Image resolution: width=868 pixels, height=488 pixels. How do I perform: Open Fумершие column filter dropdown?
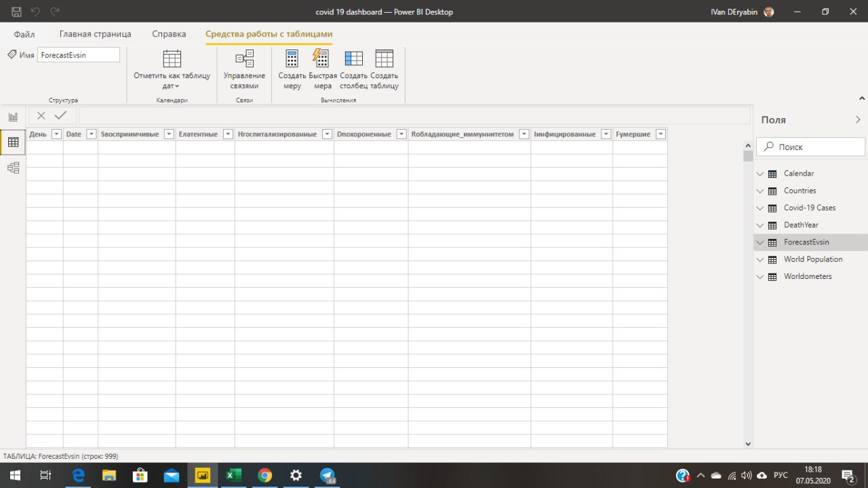[x=660, y=134]
